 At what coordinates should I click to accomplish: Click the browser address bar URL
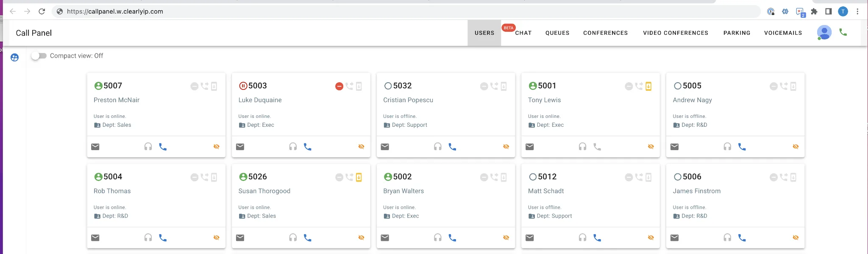[x=115, y=11]
